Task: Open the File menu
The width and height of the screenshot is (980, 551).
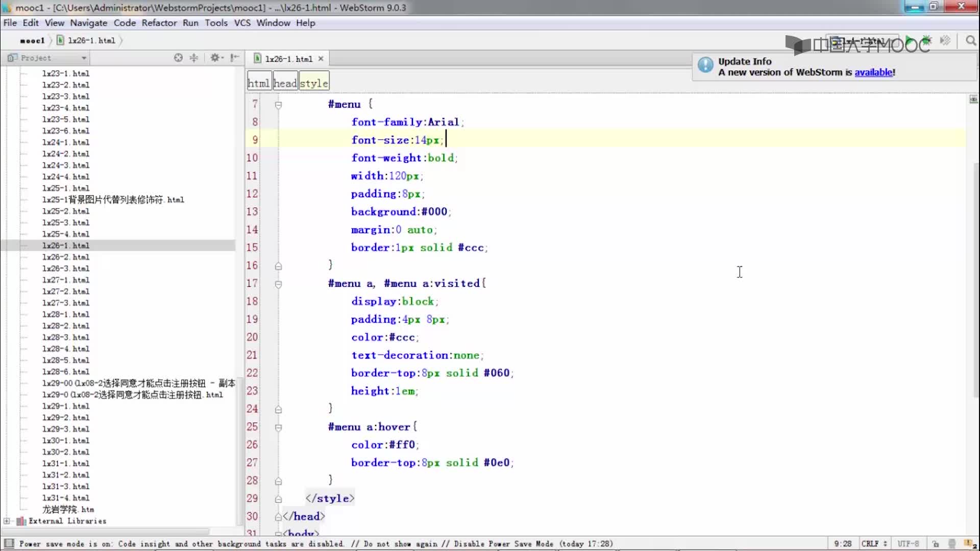Action: (10, 23)
